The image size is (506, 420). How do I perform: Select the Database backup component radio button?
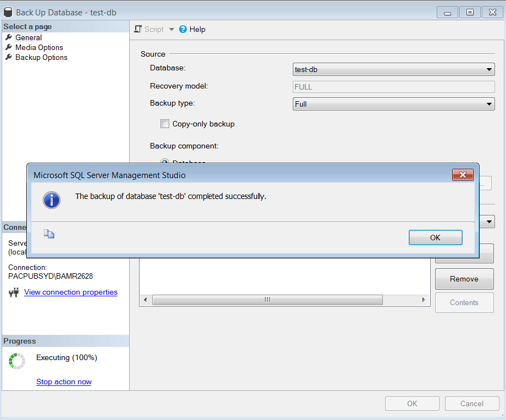point(164,162)
